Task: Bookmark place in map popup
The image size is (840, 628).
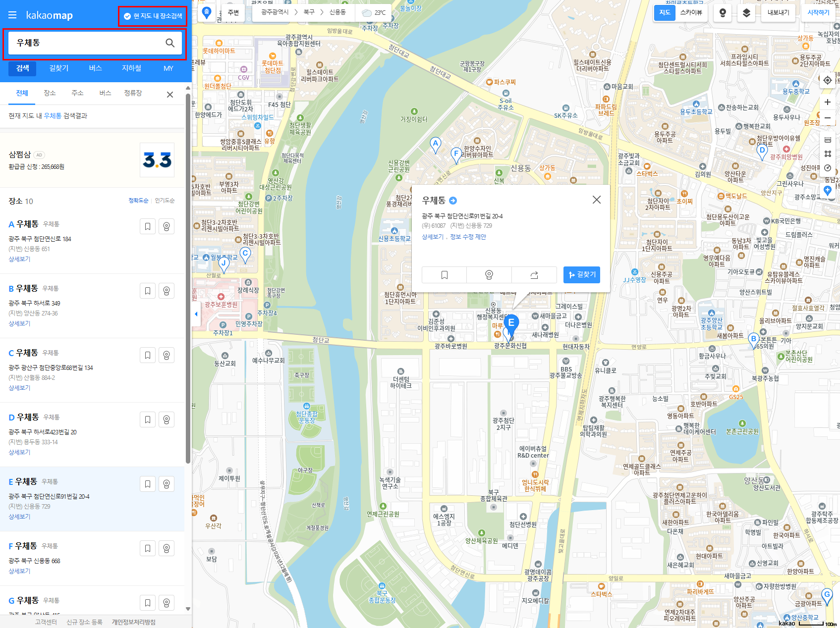Action: coord(445,275)
